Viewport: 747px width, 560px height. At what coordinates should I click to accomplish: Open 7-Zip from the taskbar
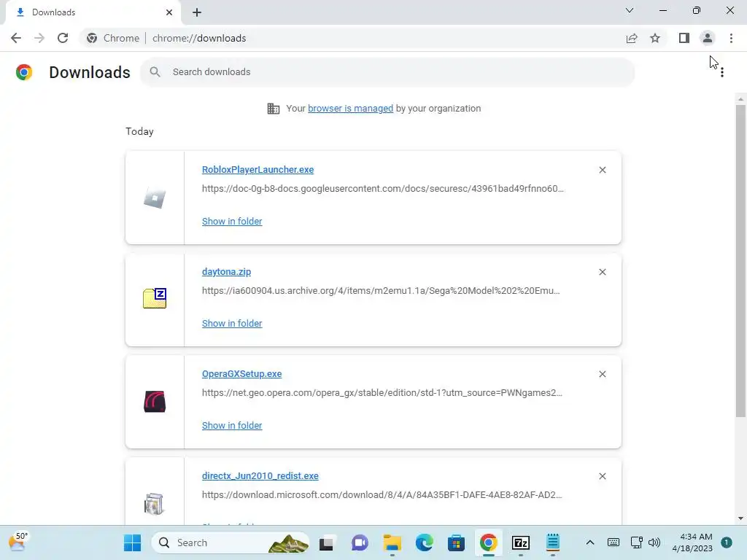[x=521, y=542]
